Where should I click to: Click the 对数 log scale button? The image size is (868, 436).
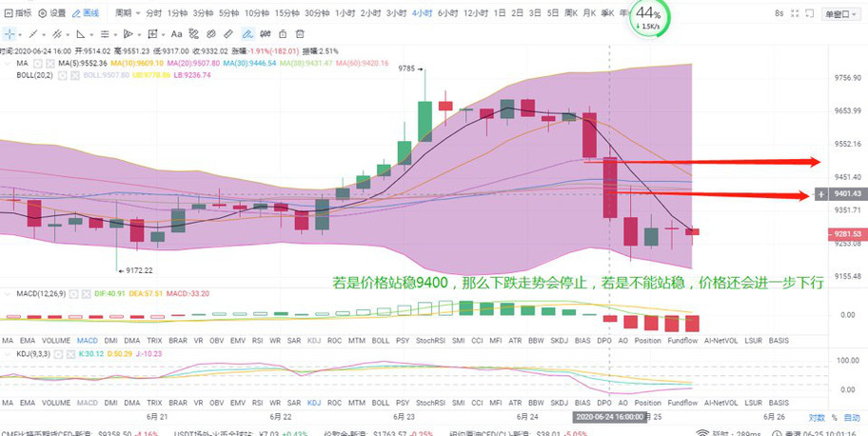816,417
